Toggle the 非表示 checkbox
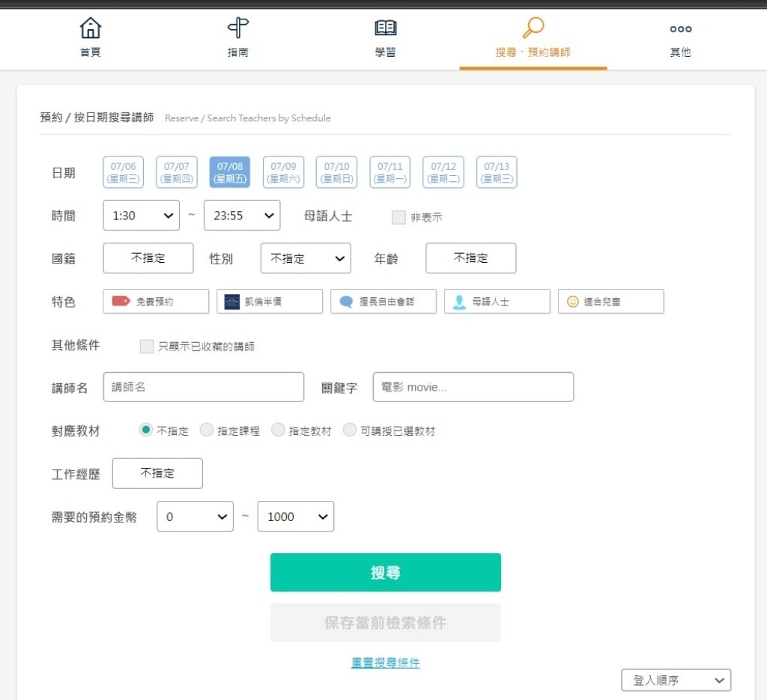Viewport: 767px width, 700px height. 398,218
